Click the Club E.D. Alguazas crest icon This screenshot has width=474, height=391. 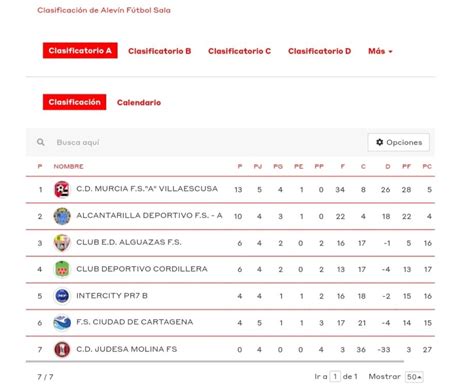click(62, 243)
